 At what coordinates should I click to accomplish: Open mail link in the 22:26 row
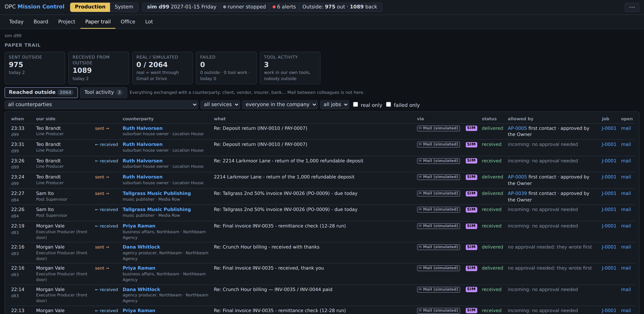pos(626,210)
